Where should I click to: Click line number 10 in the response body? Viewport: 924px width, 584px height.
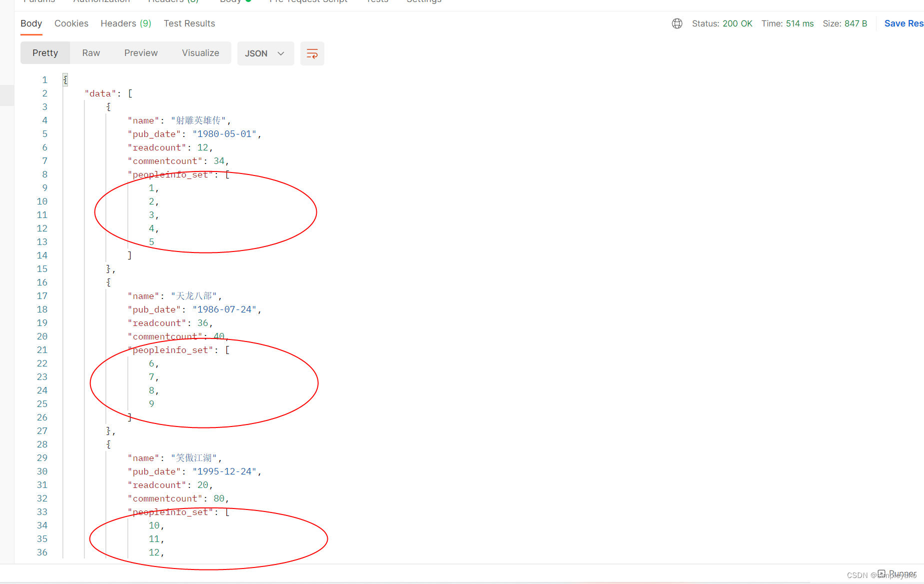point(42,201)
